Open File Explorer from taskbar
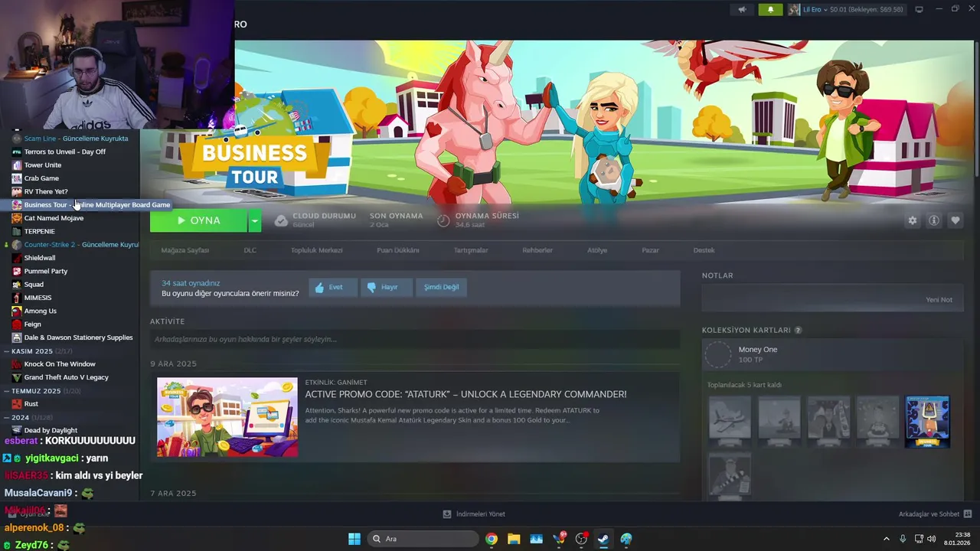The image size is (980, 551). pos(514,539)
